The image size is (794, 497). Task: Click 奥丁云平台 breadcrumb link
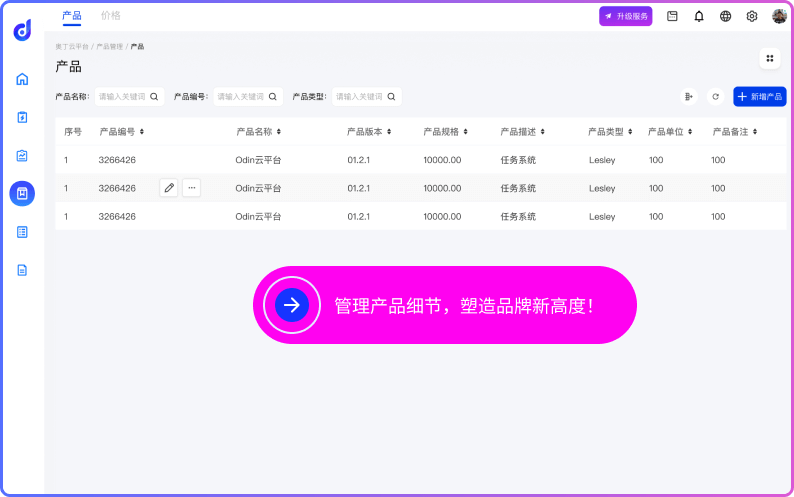[72, 47]
